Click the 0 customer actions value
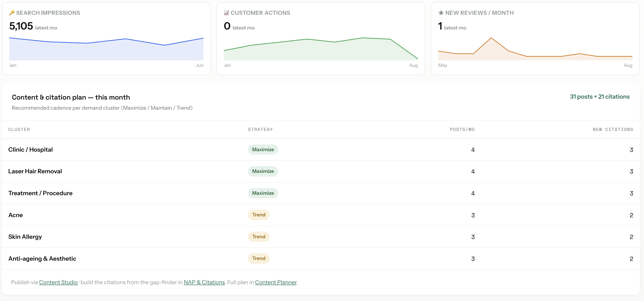644x301 pixels. tap(227, 26)
